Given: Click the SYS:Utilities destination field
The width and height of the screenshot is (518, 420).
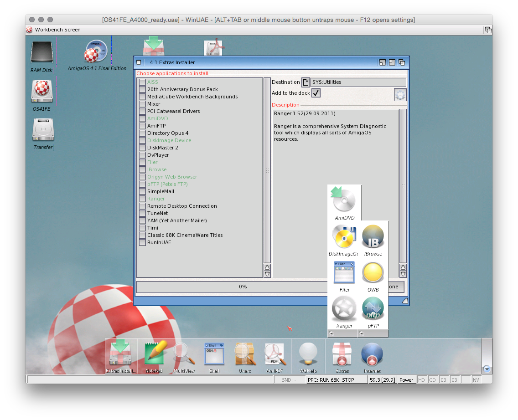Looking at the screenshot, I should pyautogui.click(x=358, y=82).
